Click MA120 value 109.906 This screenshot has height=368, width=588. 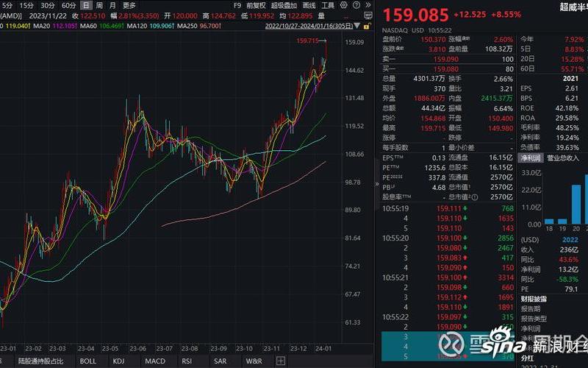[x=162, y=26]
